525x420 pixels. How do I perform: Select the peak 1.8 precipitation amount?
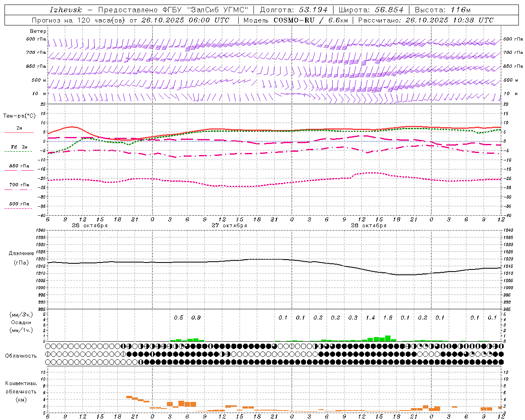pyautogui.click(x=388, y=317)
